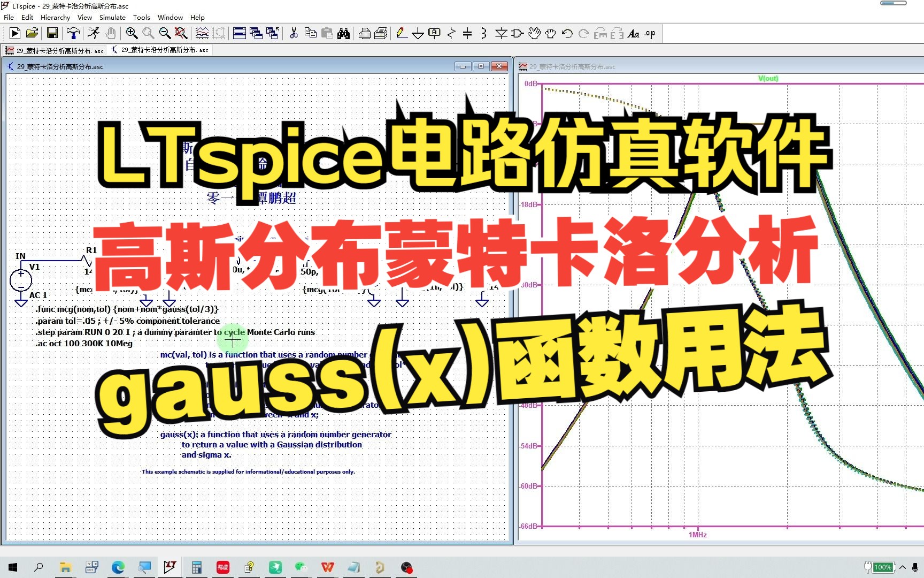Click the .func mcg directive text

127,309
